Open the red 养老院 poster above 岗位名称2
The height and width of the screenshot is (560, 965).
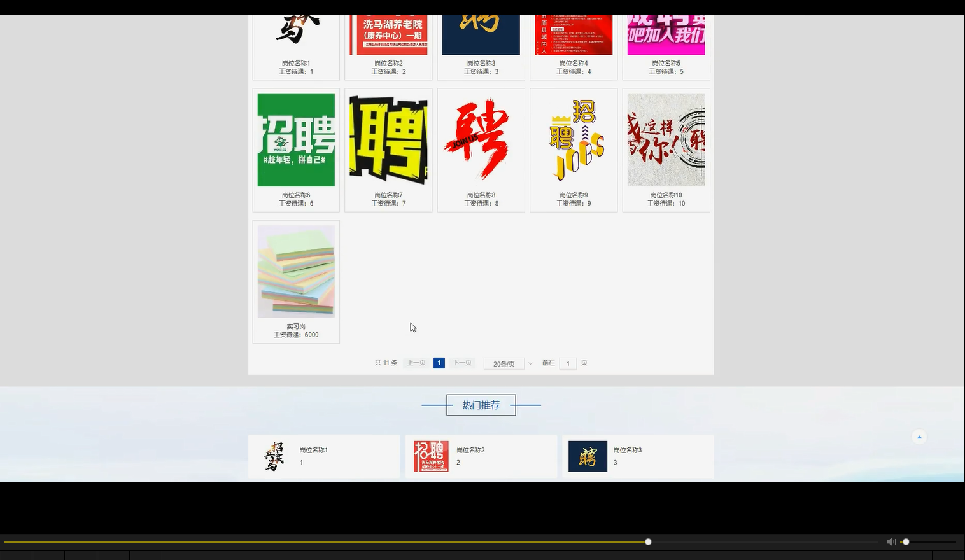[388, 35]
